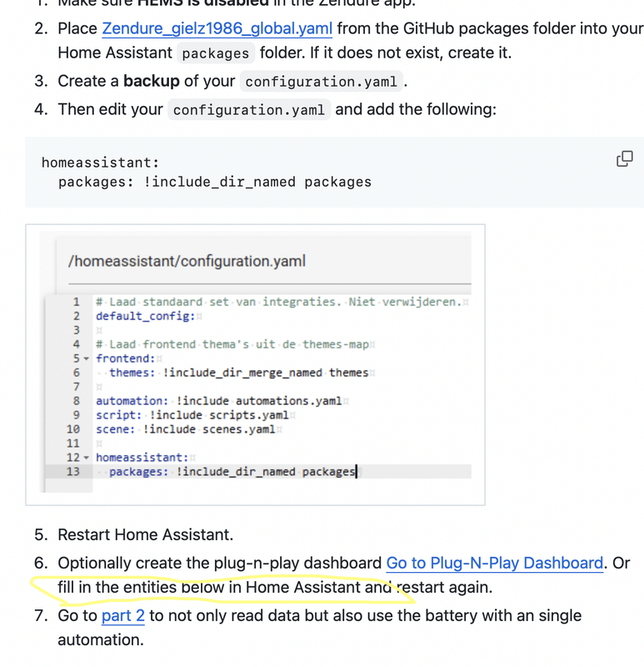Click 'scene: !include scenes.yaml' editor line
The width and height of the screenshot is (644, 667).
point(185,429)
